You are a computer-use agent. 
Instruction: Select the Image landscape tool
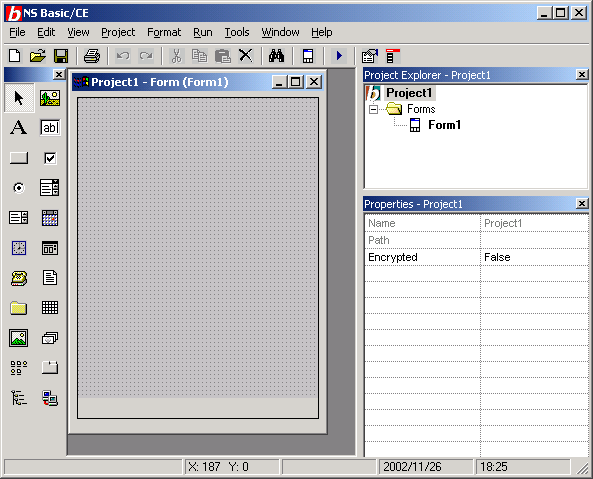pos(19,338)
